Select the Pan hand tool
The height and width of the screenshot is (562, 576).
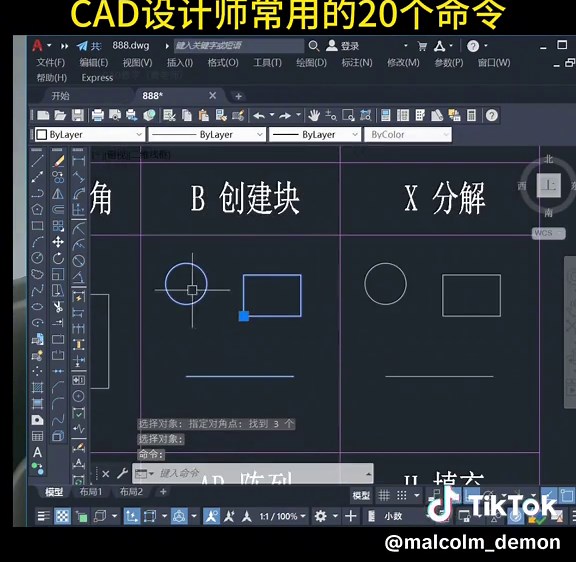pyautogui.click(x=314, y=116)
